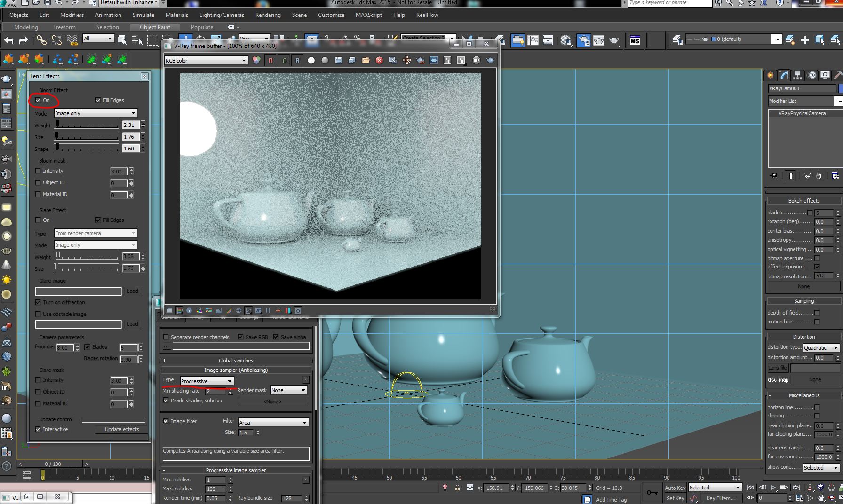Open the Render mask None dropdown
Screen dimensions: 843x504
pyautogui.click(x=289, y=390)
